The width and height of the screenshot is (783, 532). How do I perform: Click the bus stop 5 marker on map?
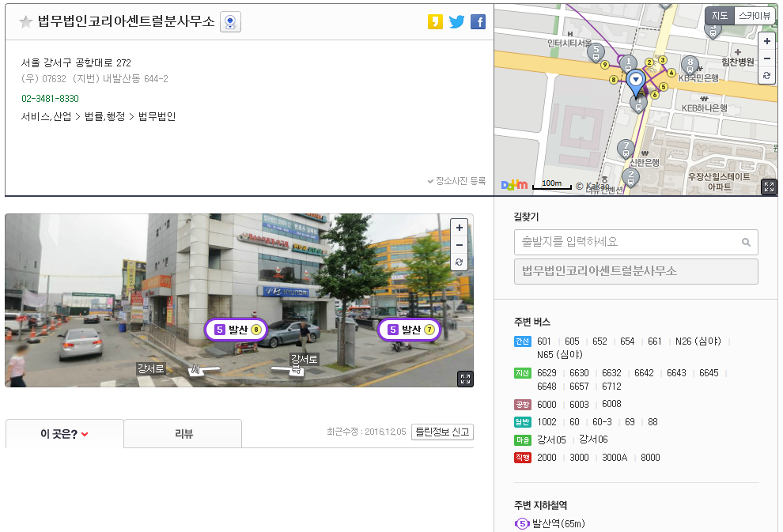coord(596,52)
